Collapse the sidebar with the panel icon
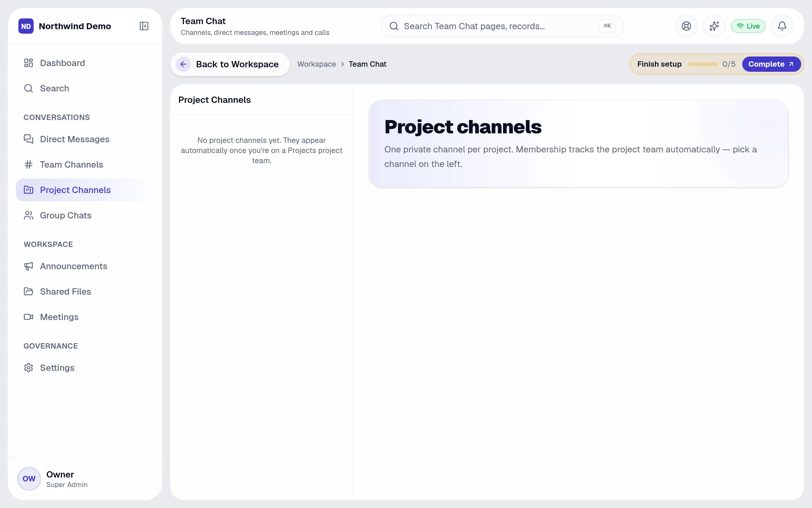Viewport: 812px width, 508px height. point(144,26)
